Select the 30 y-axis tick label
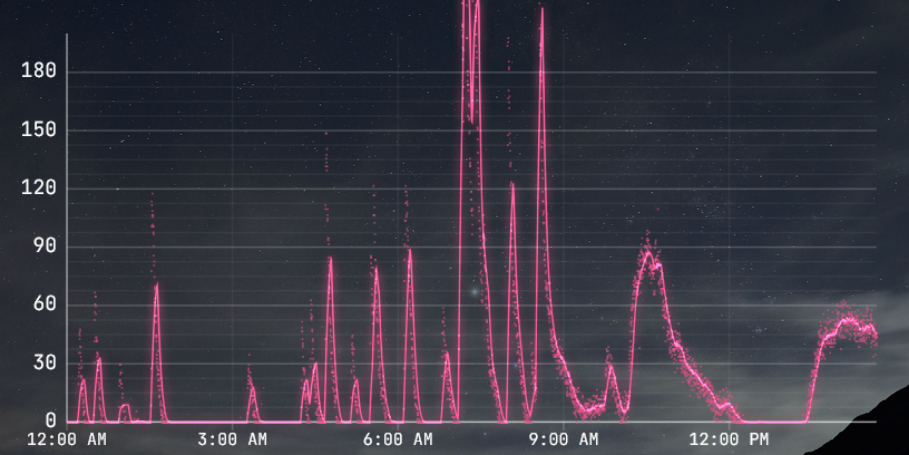 pos(44,363)
